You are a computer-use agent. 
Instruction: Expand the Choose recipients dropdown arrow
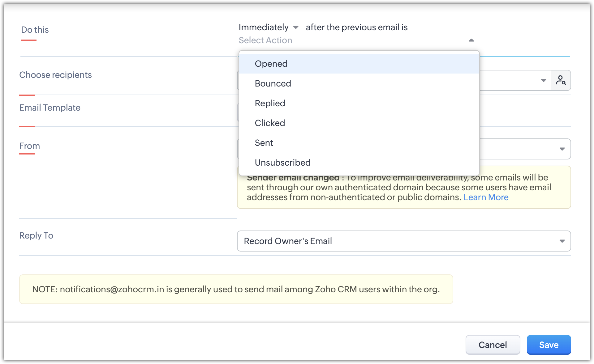543,80
